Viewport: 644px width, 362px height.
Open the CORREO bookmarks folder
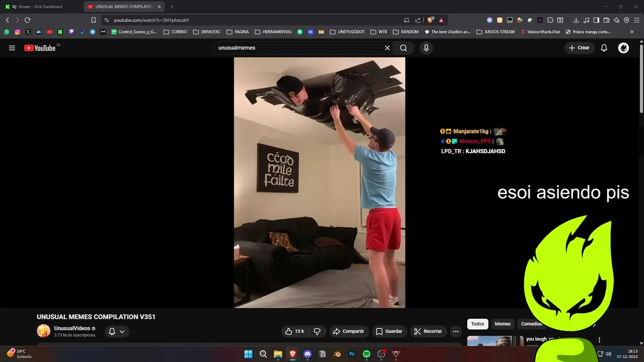(x=175, y=32)
